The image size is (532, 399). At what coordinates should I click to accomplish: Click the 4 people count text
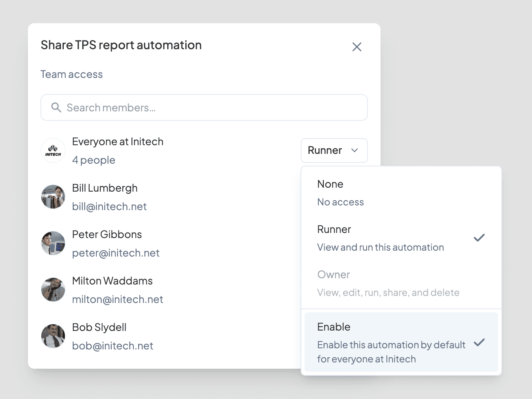click(x=94, y=160)
